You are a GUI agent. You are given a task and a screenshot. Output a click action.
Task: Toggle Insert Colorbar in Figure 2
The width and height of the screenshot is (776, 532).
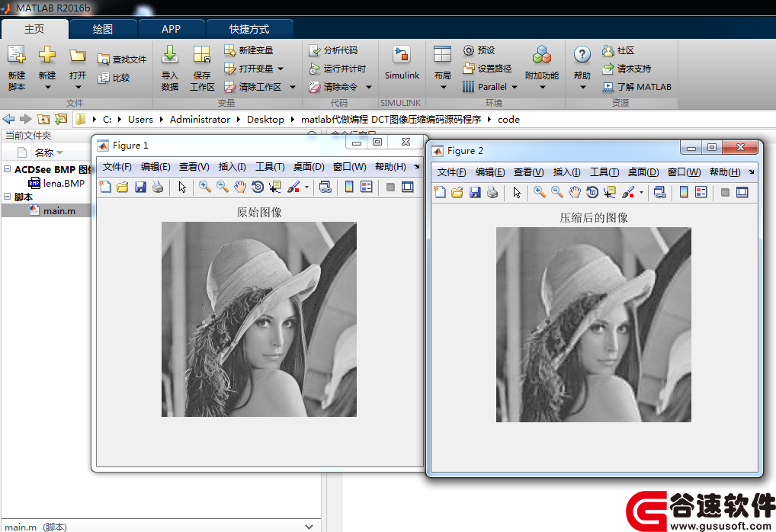pyautogui.click(x=684, y=192)
